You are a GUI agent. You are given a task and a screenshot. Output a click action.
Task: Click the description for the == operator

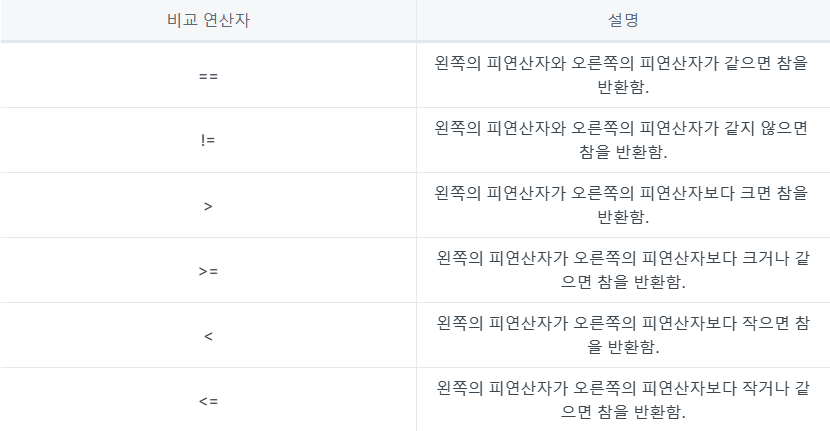[x=622, y=75]
